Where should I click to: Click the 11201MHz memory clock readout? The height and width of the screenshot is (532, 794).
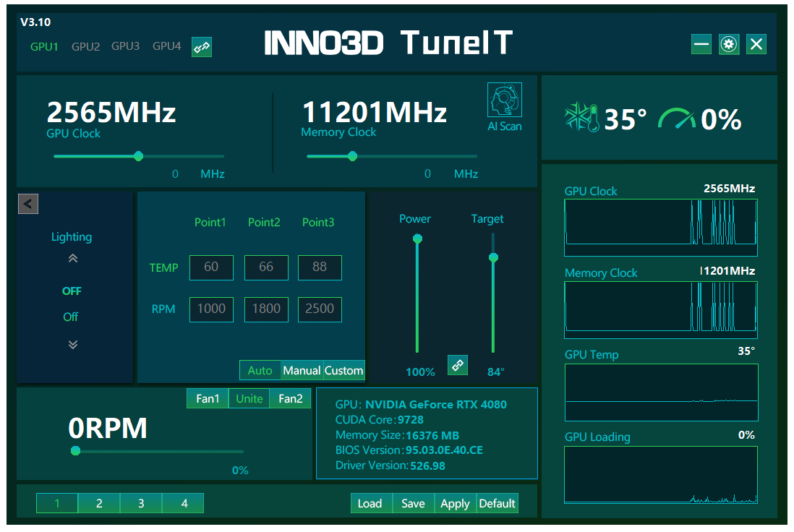click(x=375, y=112)
